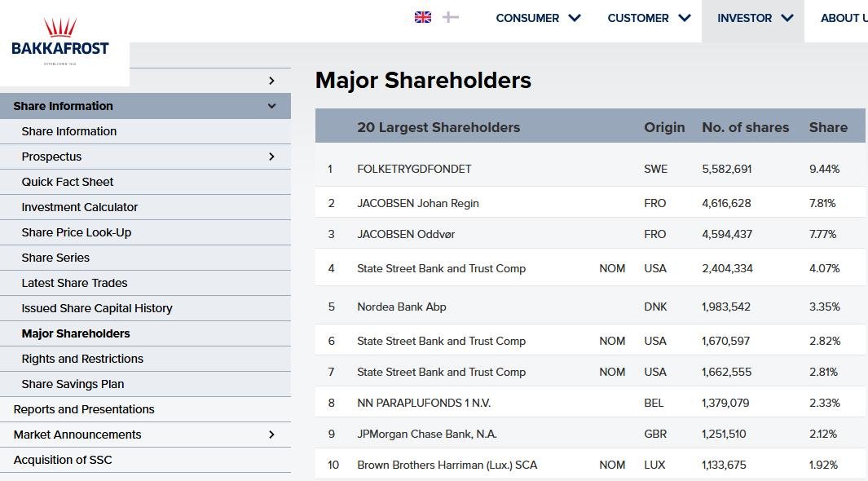
Task: Expand the sidebar arrow above Share Information
Action: click(x=272, y=81)
